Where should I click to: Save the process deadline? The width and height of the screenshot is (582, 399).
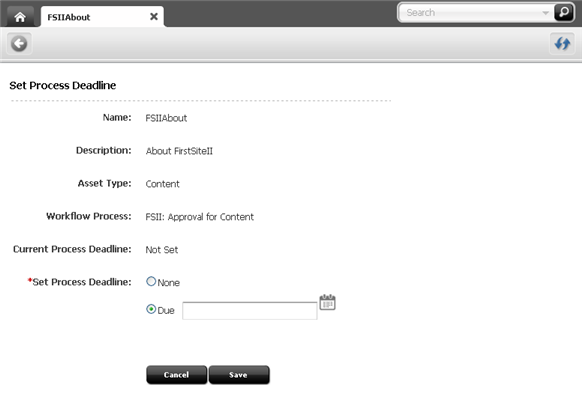(x=239, y=375)
